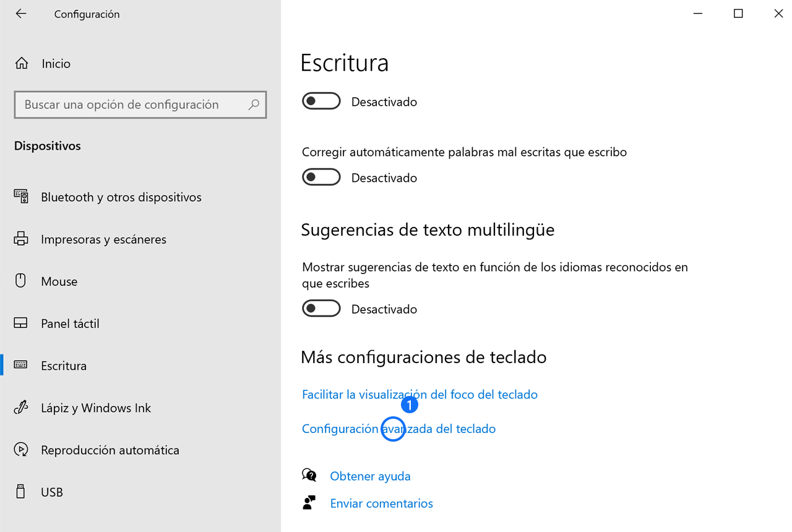Select the Bluetooth y otros dispositivos icon
The height and width of the screenshot is (532, 792).
(21, 197)
